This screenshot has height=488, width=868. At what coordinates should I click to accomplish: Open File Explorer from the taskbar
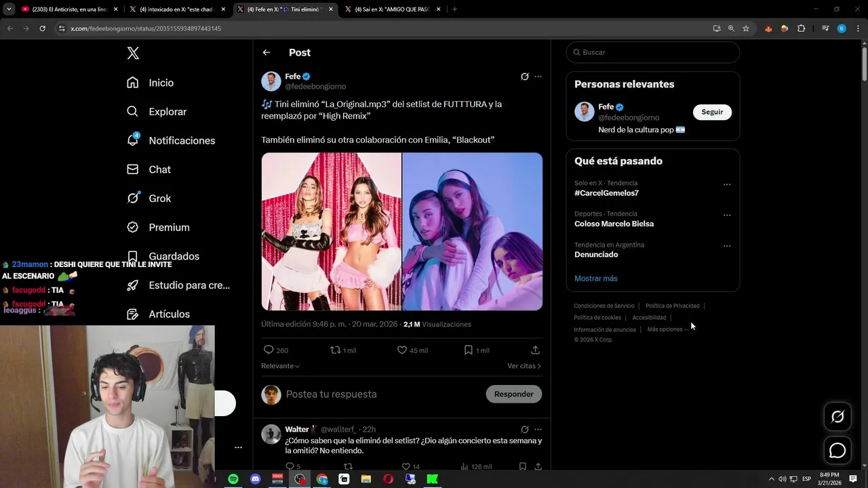pos(366,479)
